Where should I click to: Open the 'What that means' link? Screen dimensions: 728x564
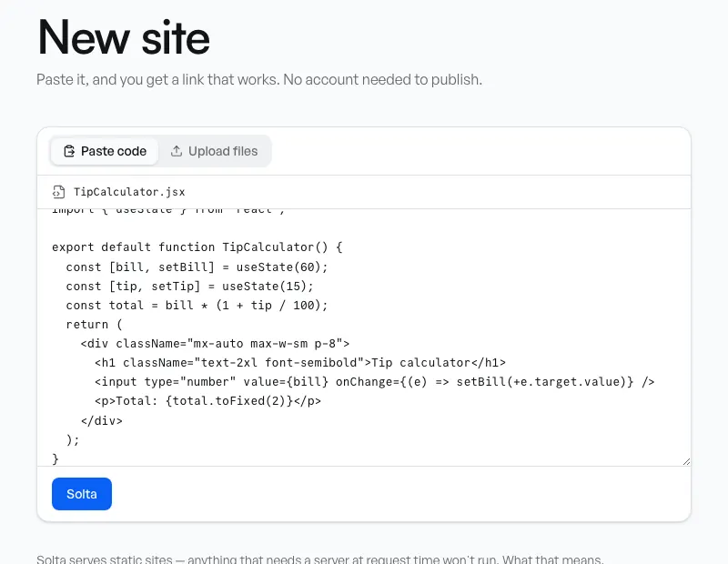point(553,559)
